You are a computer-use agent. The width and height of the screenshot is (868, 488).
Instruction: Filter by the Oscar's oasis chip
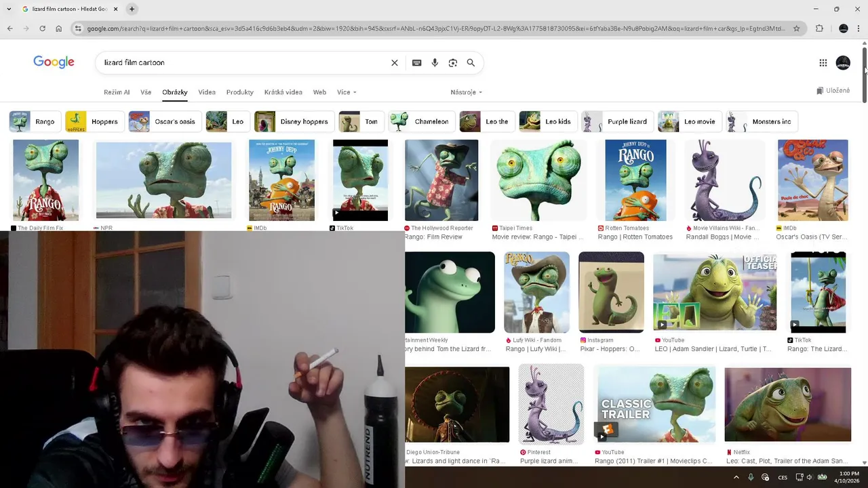click(x=165, y=121)
